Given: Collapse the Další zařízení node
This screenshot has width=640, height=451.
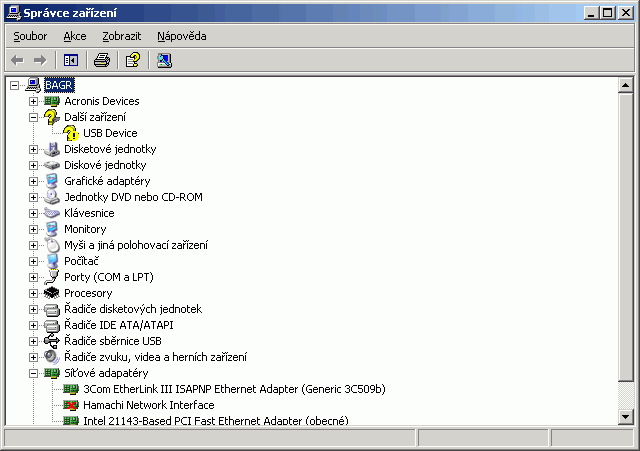Looking at the screenshot, I should pos(33,118).
